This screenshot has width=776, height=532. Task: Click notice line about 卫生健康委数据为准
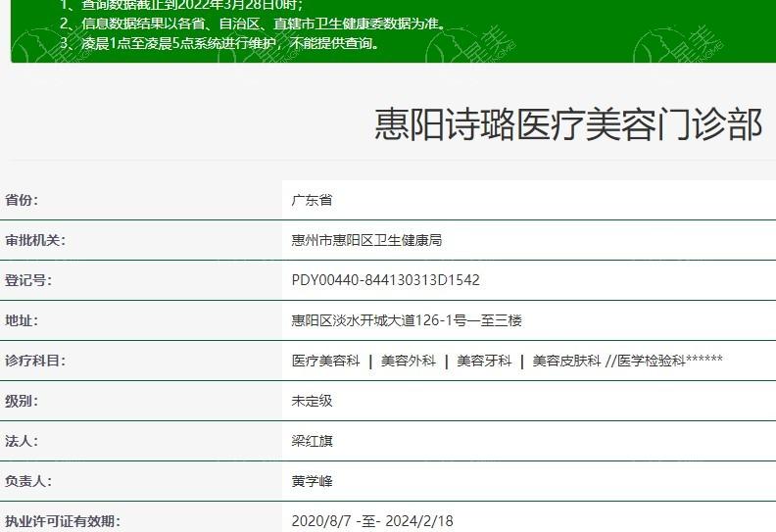253,24
